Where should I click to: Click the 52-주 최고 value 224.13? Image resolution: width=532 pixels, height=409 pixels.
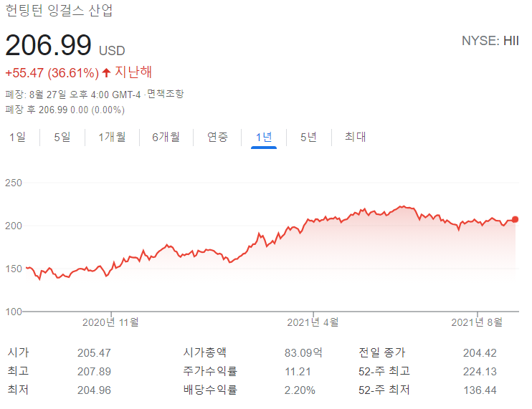(x=480, y=372)
